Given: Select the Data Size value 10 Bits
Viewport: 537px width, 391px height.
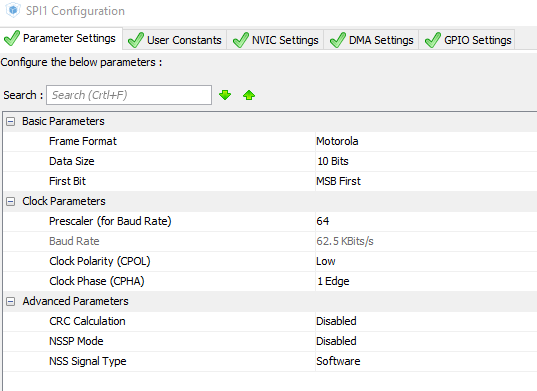Looking at the screenshot, I should coord(333,161).
